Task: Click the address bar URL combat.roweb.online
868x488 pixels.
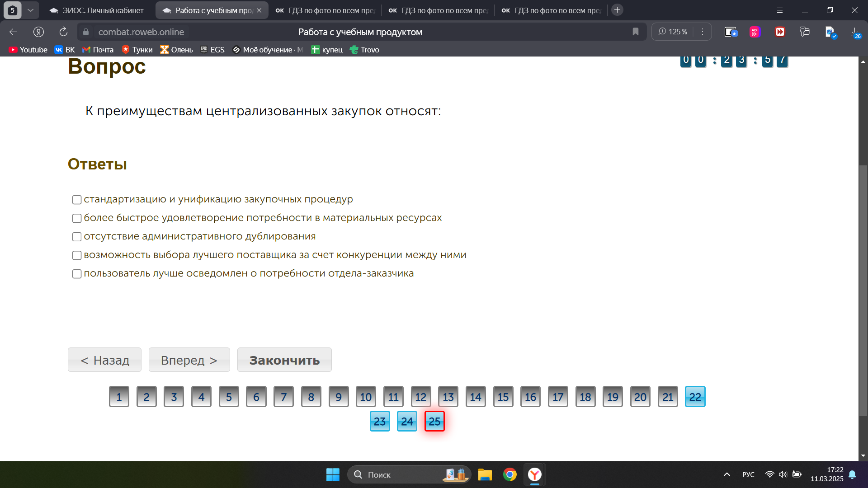Action: tap(141, 32)
